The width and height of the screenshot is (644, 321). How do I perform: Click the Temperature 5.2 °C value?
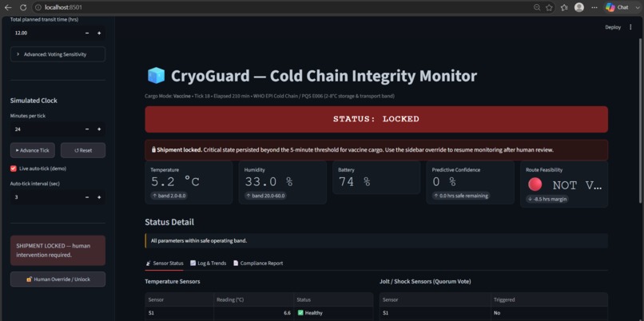click(175, 182)
